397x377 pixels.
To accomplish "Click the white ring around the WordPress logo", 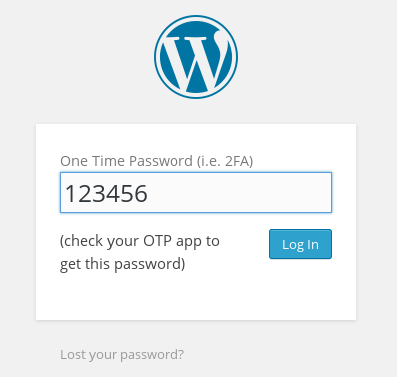I will pos(196,19).
